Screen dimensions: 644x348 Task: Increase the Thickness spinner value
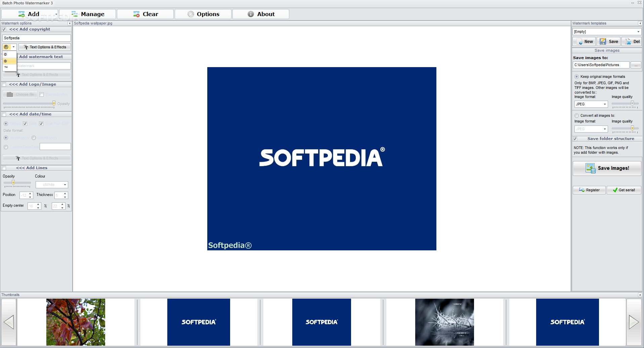pyautogui.click(x=65, y=194)
